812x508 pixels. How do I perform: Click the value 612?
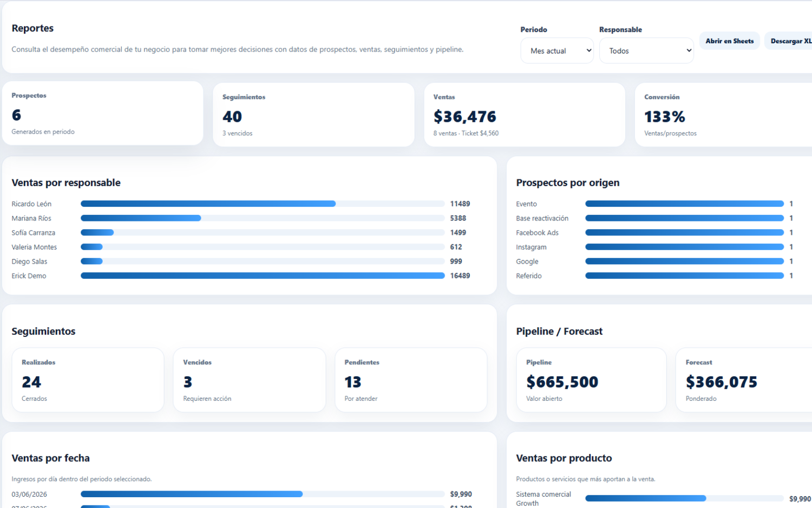click(456, 247)
